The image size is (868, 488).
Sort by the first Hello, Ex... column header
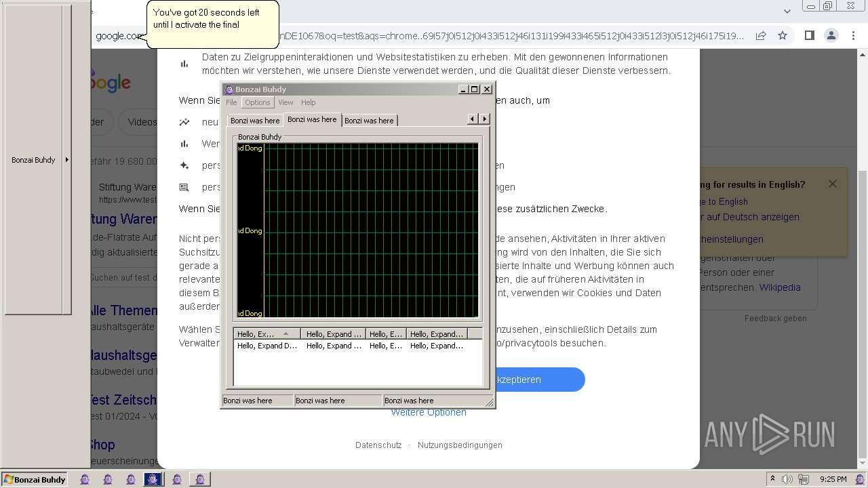point(267,334)
